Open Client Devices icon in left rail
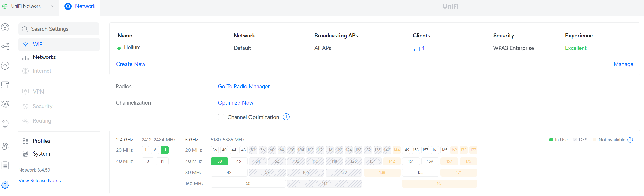 (5, 85)
